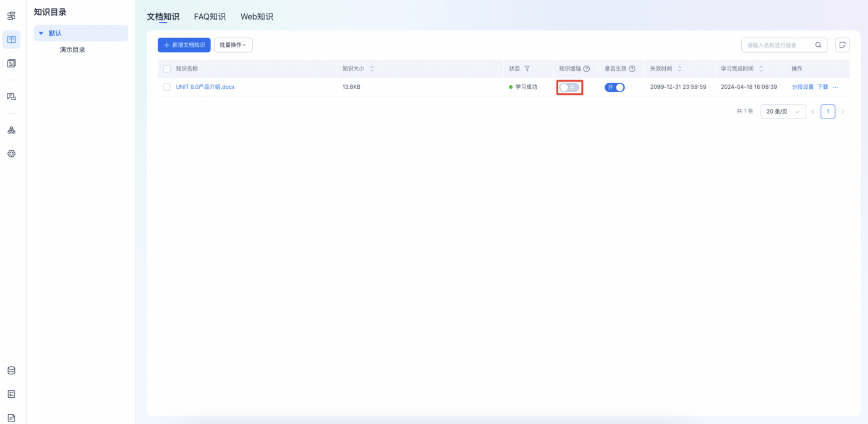Open the flow orchestration sidebar icon at top
Screen dimensions: 868x424
point(11,16)
